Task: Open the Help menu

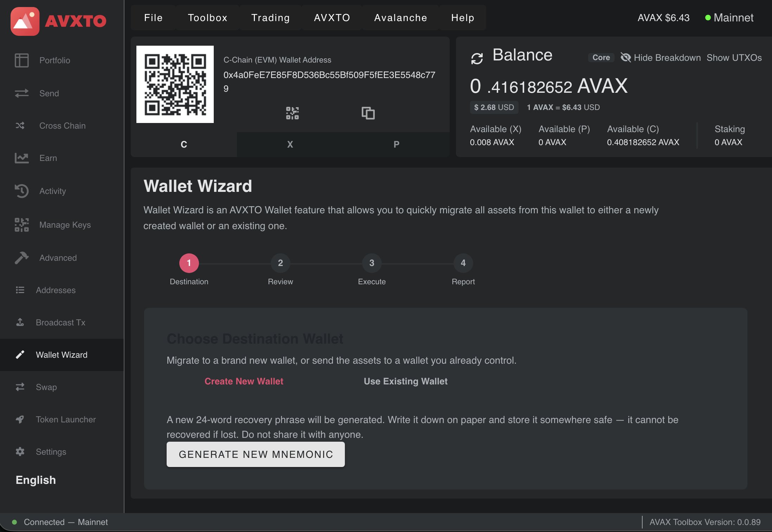Action: tap(463, 18)
